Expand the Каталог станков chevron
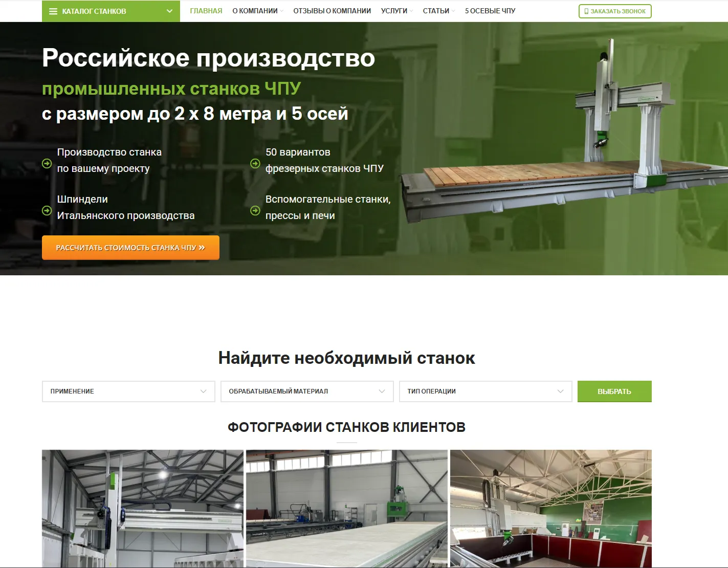This screenshot has width=728, height=568. [169, 11]
